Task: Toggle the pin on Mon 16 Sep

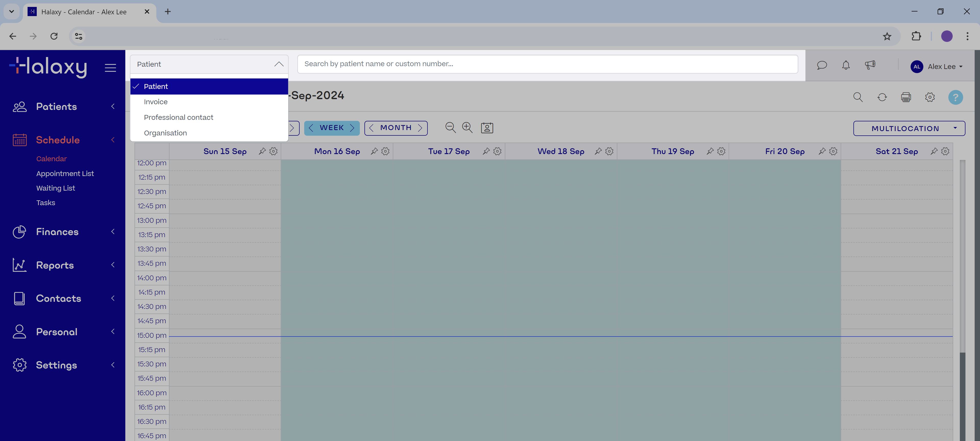Action: [374, 152]
